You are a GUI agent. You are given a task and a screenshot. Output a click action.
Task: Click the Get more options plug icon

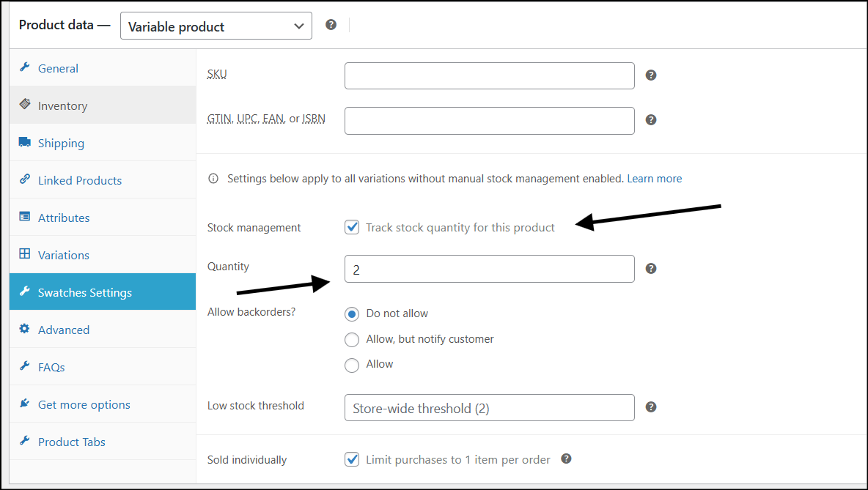pos(24,403)
